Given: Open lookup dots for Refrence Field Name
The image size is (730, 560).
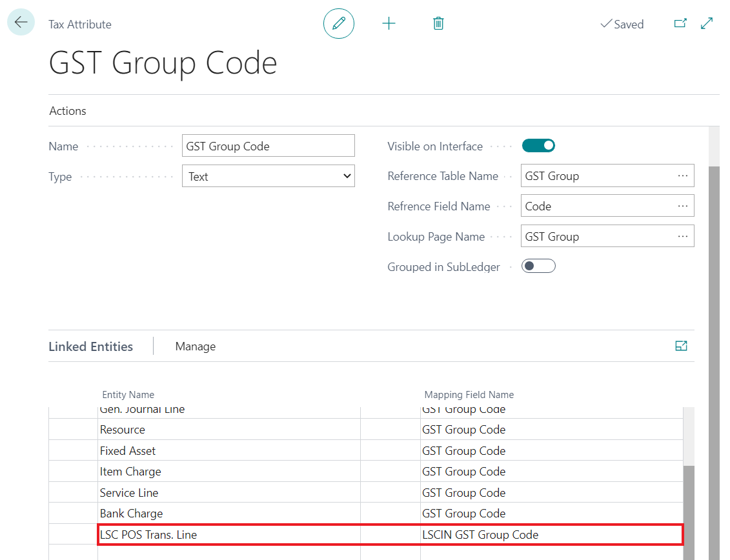Looking at the screenshot, I should coord(683,206).
